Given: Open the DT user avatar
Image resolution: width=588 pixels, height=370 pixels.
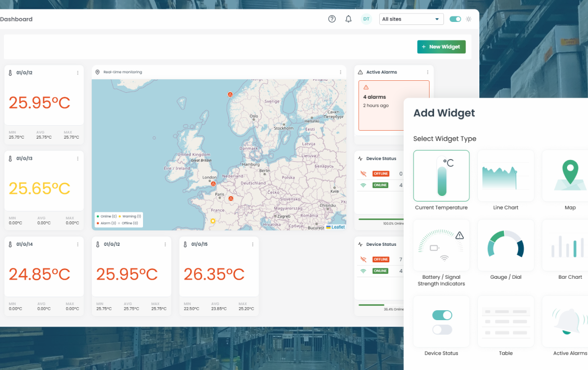Looking at the screenshot, I should click(x=366, y=19).
